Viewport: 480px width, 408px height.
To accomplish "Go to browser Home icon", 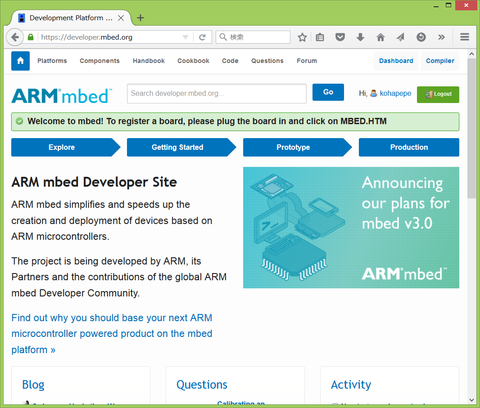I will 381,37.
